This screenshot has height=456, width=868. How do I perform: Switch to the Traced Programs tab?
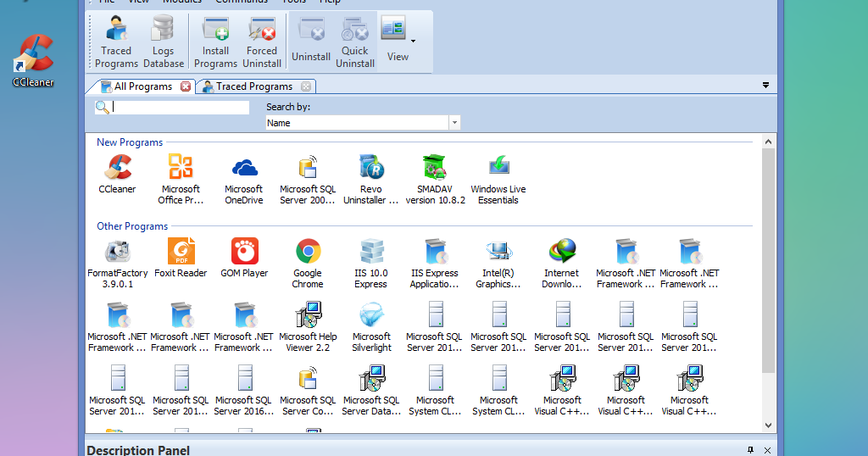(x=253, y=86)
